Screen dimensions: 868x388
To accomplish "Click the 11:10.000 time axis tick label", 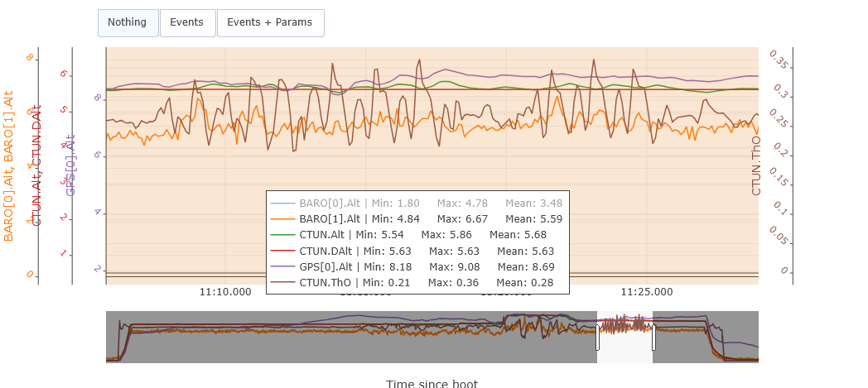I will pyautogui.click(x=225, y=291).
